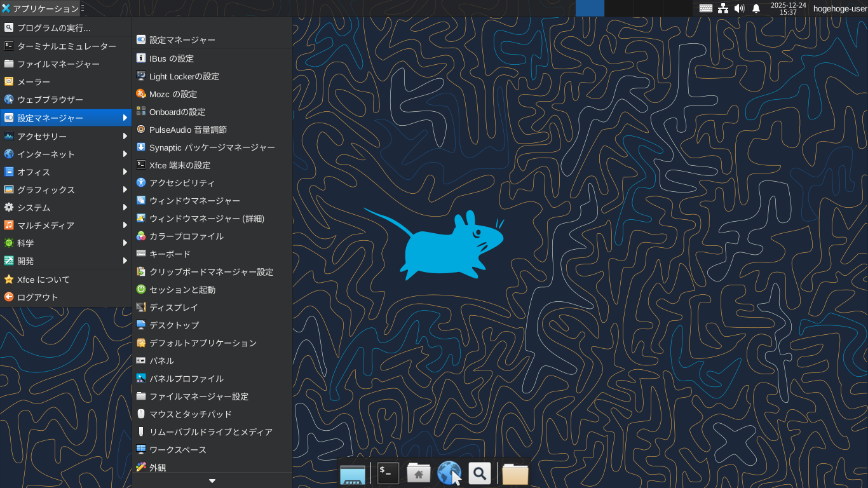Open the folder icon at dock's end
Viewport: 868px width, 488px height.
click(515, 473)
